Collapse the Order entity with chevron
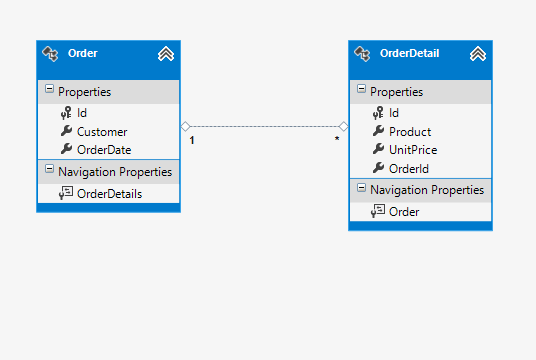536x360 pixels. click(166, 54)
